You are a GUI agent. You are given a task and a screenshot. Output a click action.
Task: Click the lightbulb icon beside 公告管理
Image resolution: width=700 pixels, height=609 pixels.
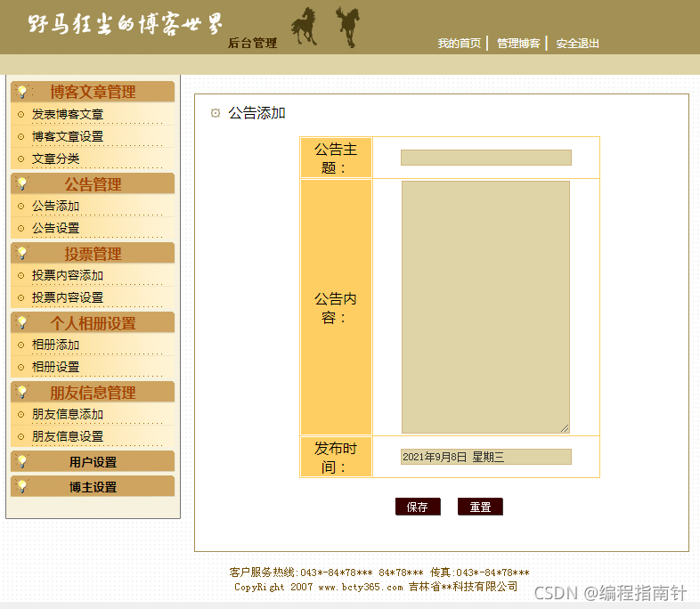pyautogui.click(x=22, y=183)
